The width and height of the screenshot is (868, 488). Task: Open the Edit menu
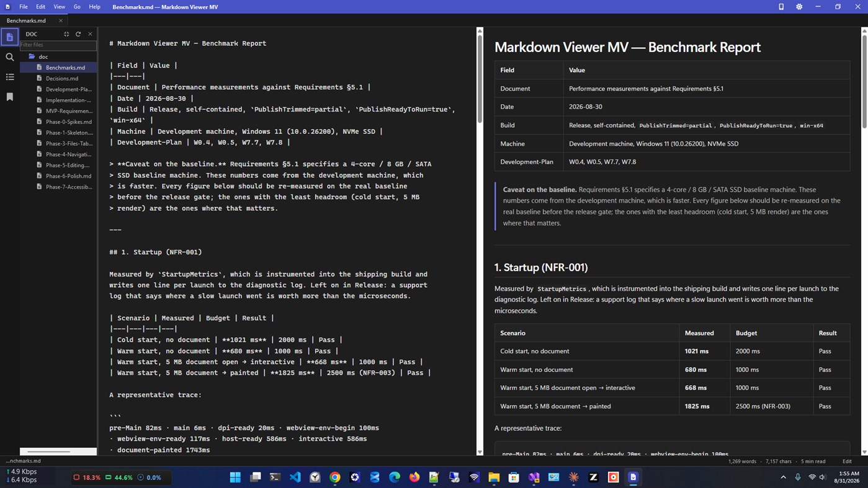point(40,7)
